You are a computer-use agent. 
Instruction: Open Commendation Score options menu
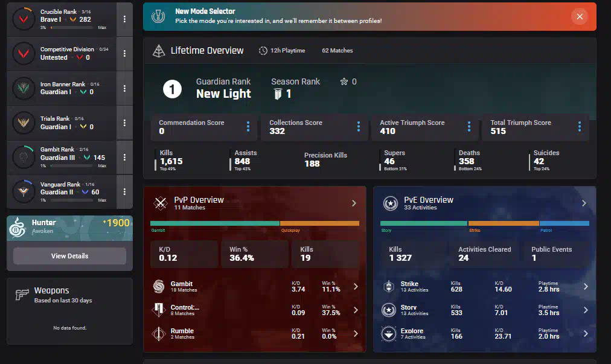pos(248,127)
